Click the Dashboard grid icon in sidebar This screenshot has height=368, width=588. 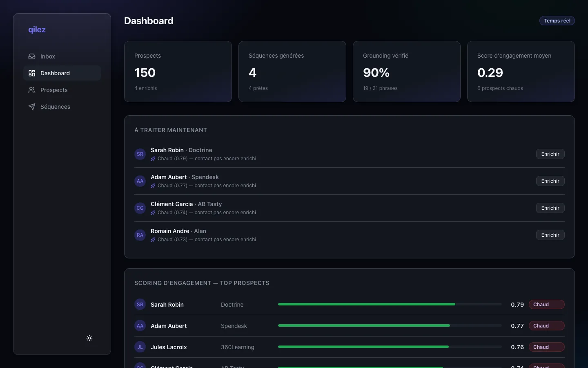pyautogui.click(x=32, y=73)
